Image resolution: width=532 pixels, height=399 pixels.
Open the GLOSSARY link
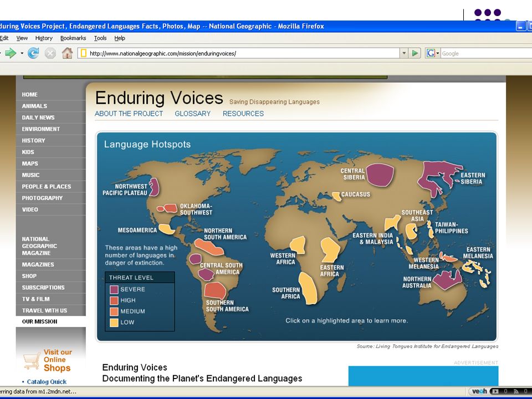pos(193,114)
